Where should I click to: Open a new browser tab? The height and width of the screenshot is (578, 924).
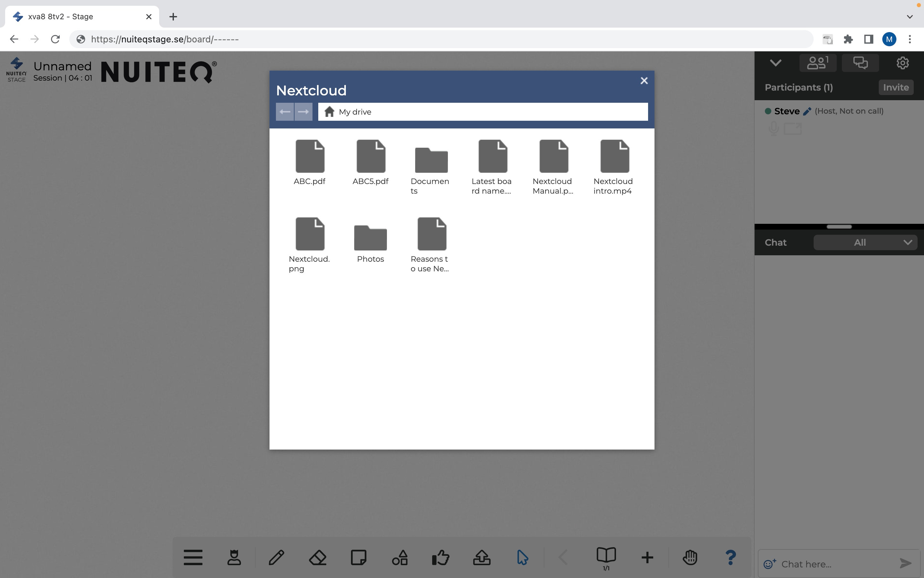click(173, 16)
